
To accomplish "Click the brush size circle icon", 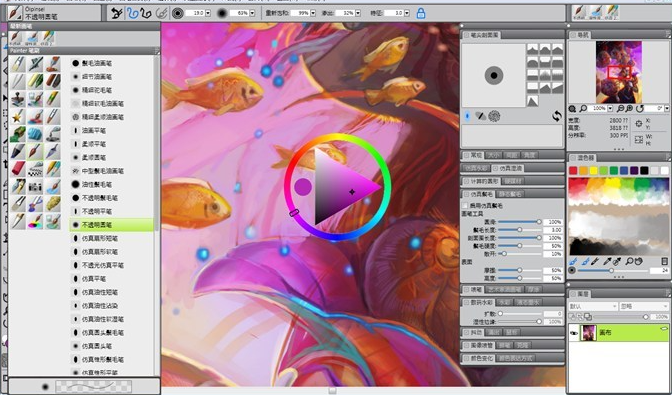I will tap(177, 13).
